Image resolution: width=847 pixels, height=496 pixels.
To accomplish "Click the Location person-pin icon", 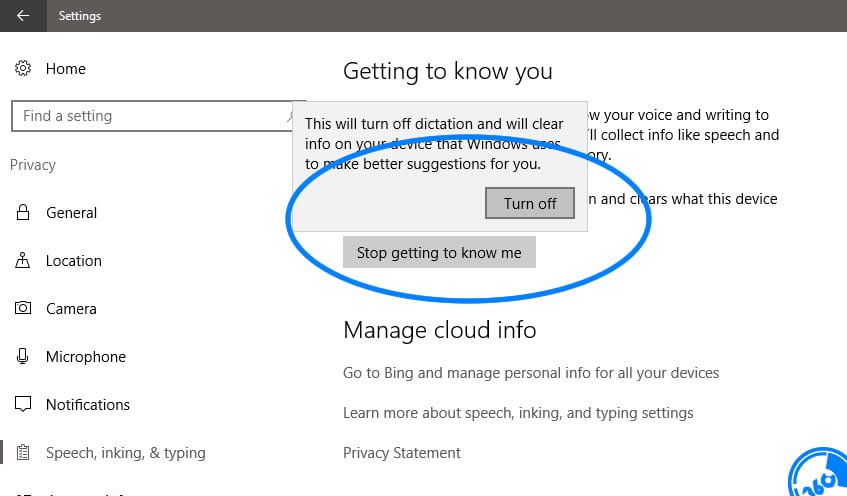I will [23, 261].
